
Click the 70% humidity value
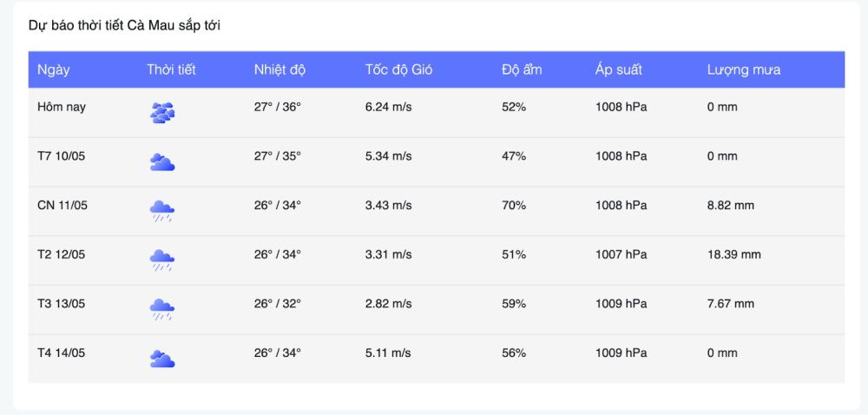[514, 205]
